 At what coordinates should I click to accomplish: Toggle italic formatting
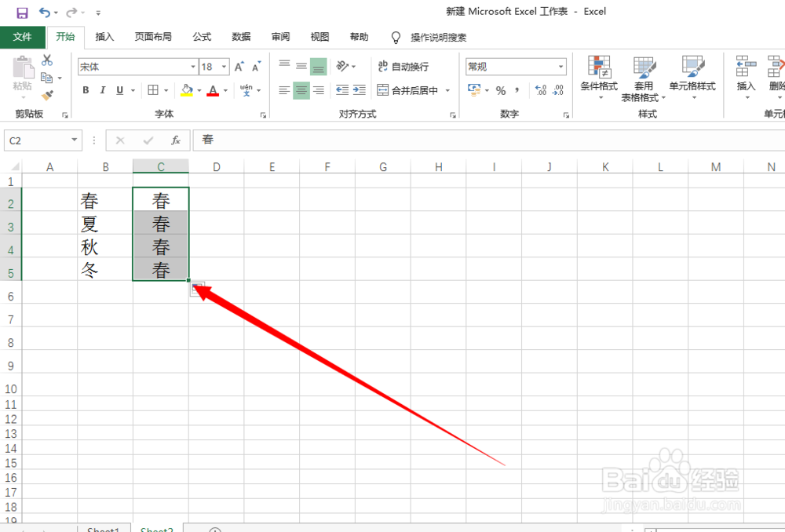tap(103, 90)
